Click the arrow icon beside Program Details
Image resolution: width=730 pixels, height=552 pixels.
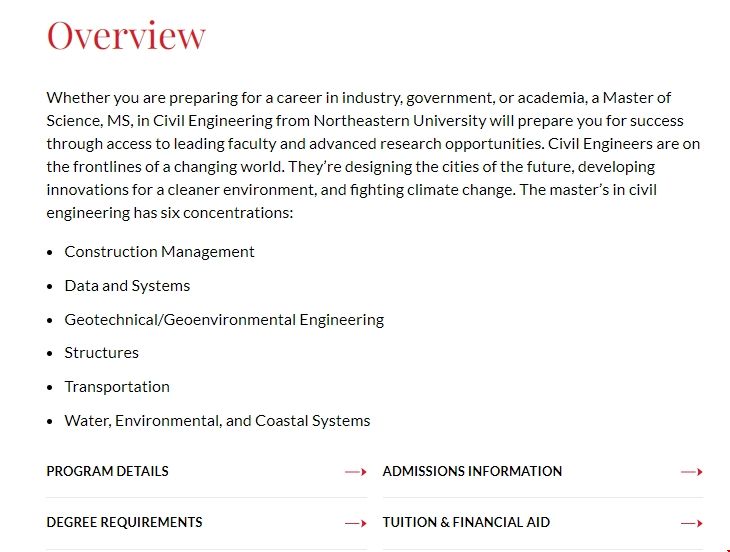pyautogui.click(x=356, y=472)
